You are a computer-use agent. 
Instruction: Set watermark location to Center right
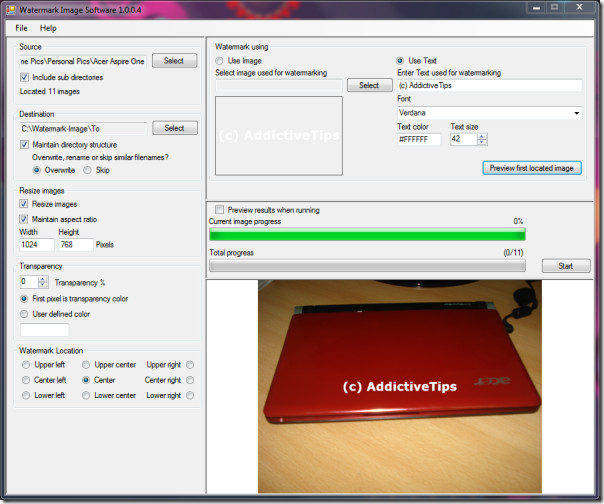tap(190, 380)
